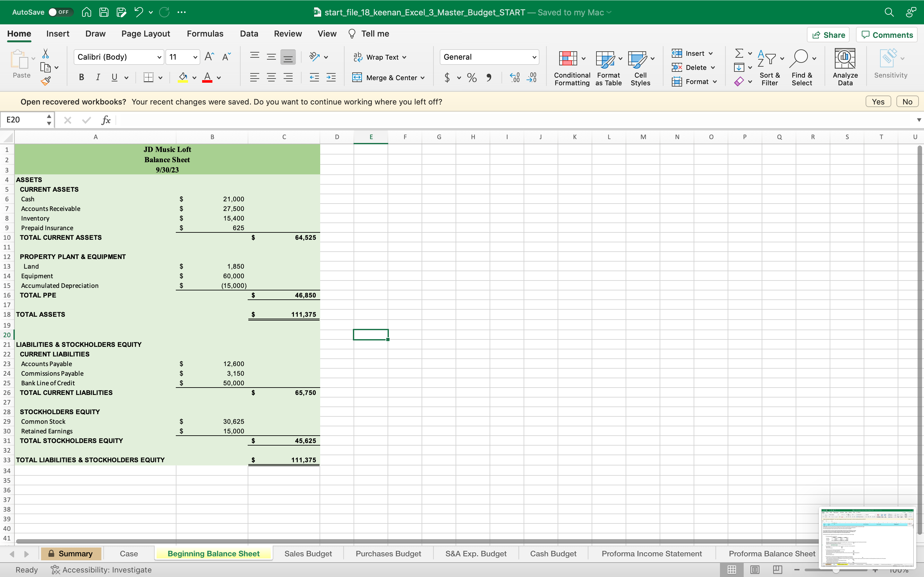Open the font name Calibri dropdown
The width and height of the screenshot is (924, 577).
(x=159, y=57)
